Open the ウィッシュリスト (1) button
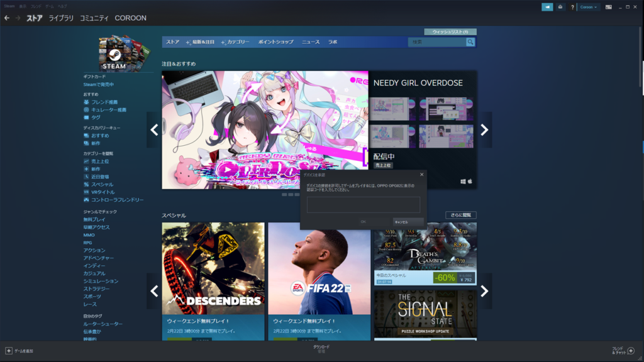This screenshot has height=362, width=644. coord(450,31)
